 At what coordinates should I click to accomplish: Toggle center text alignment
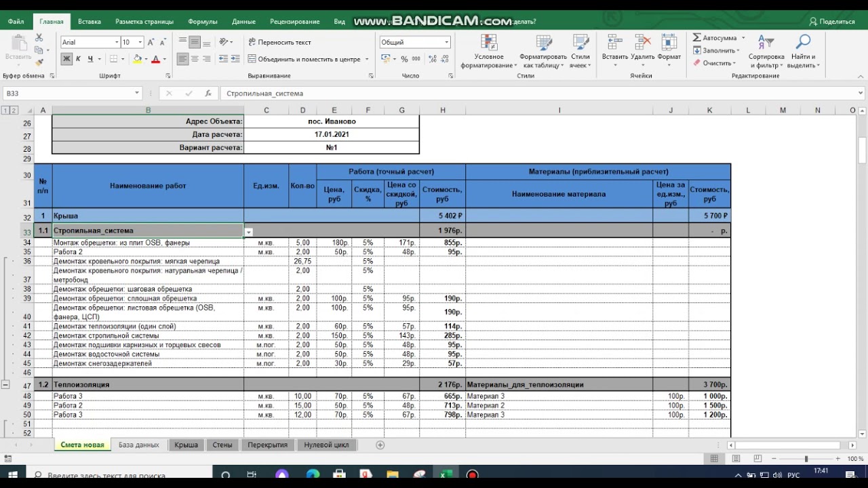[195, 59]
